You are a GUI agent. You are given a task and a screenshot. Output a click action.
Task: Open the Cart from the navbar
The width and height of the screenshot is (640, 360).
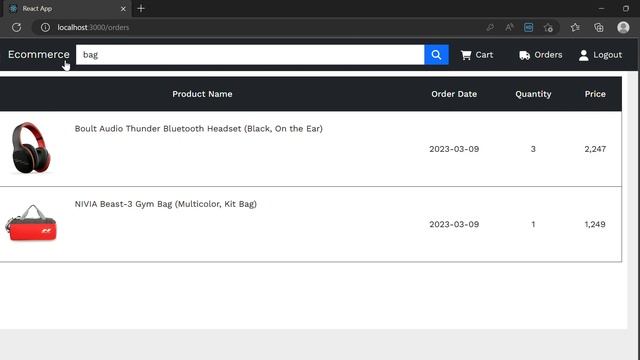pyautogui.click(x=477, y=55)
